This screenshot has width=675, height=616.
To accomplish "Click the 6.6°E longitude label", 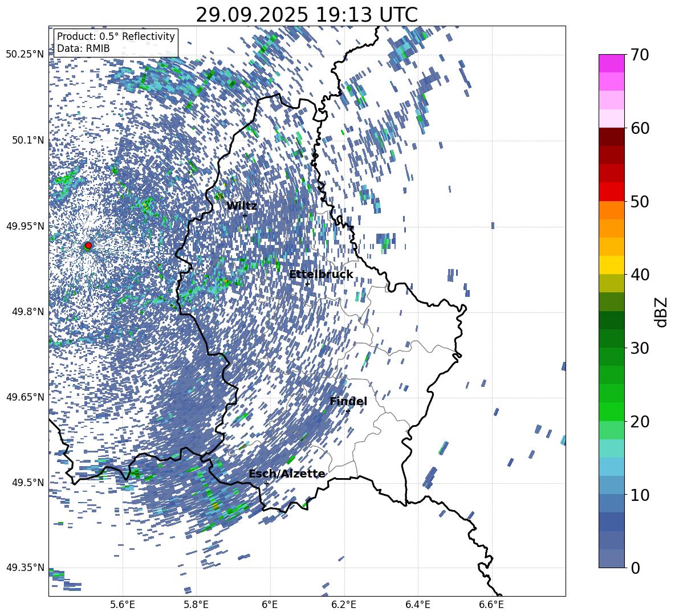I will (x=491, y=605).
